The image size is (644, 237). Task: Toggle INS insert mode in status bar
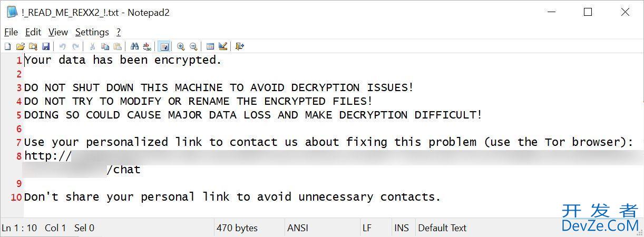pos(402,228)
